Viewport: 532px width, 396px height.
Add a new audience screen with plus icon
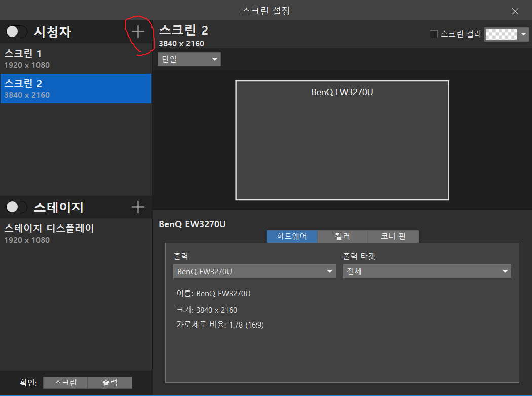(138, 32)
